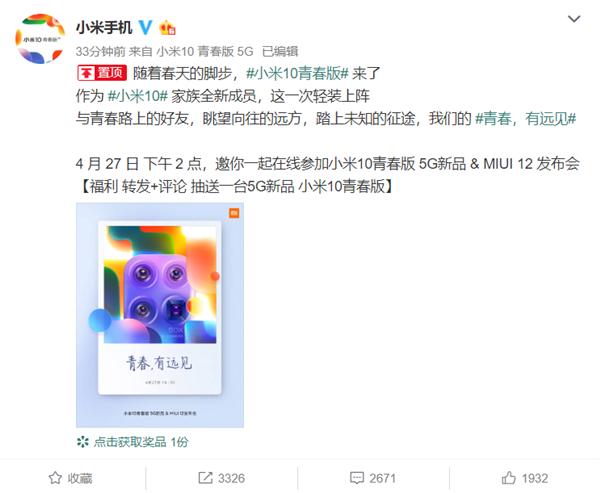Open the 小米手机 account name link
This screenshot has height=493, width=600.
click(x=104, y=28)
